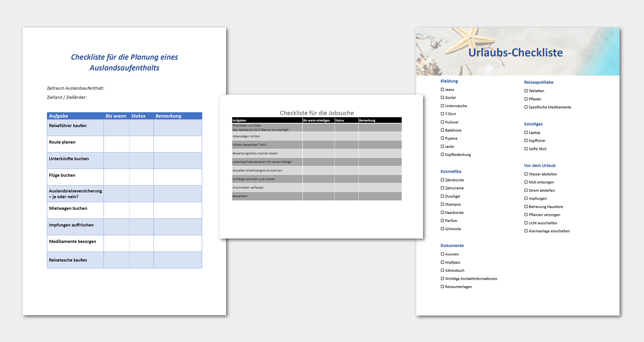The image size is (644, 342).
Task: Click the Status cell for Flüge buchen
Action: 141,177
